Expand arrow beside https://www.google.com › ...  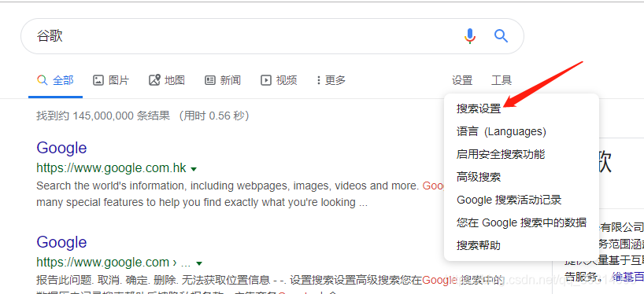tap(199, 263)
